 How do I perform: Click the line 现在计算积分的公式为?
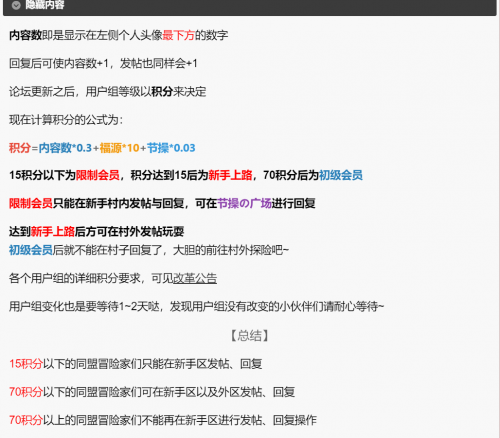click(x=66, y=120)
